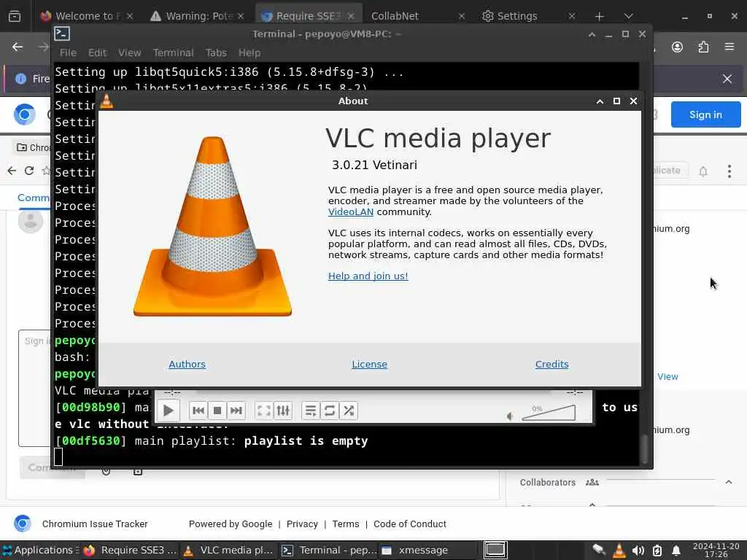Click the refresh icon in issue tracker
Viewport: 747px width, 560px height.
(29, 171)
